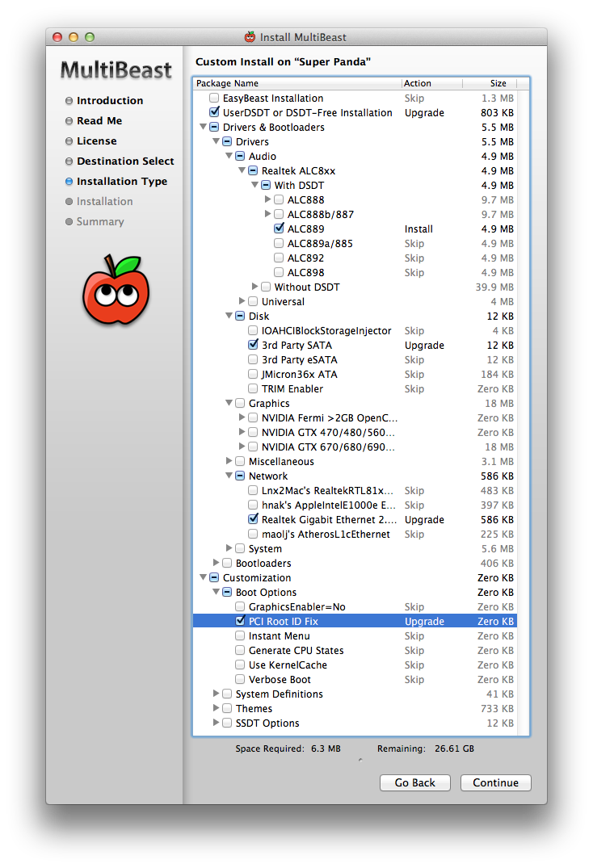The height and width of the screenshot is (868, 593).
Task: Click the Introduction step bullet
Action: tap(69, 101)
